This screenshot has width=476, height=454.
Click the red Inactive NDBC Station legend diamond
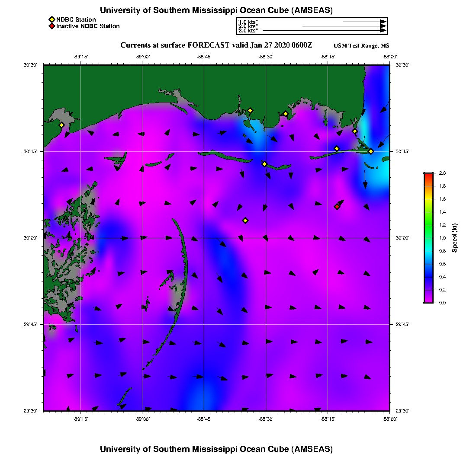[x=51, y=26]
